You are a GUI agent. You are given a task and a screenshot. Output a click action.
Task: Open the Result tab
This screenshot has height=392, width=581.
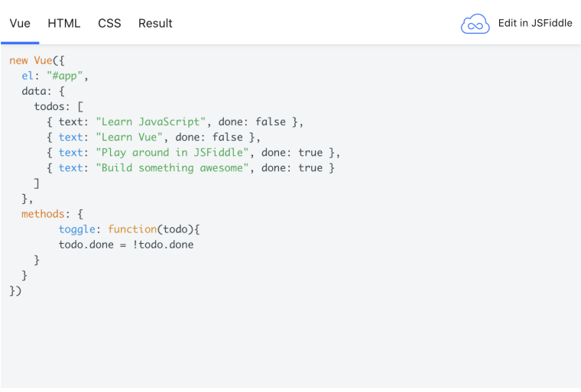[x=155, y=23]
